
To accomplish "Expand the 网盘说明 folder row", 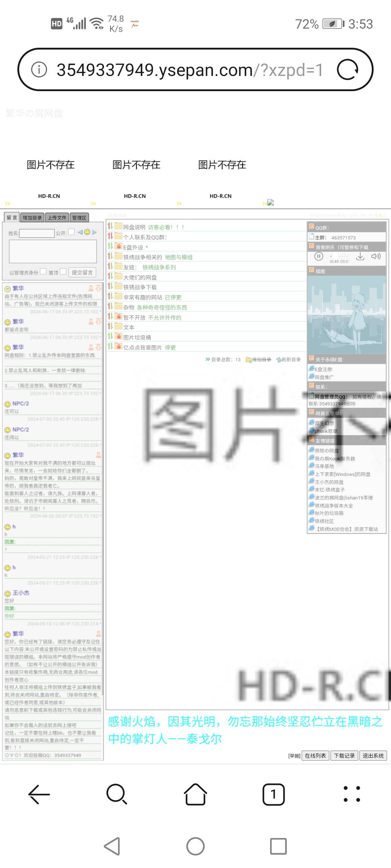I will (110, 226).
